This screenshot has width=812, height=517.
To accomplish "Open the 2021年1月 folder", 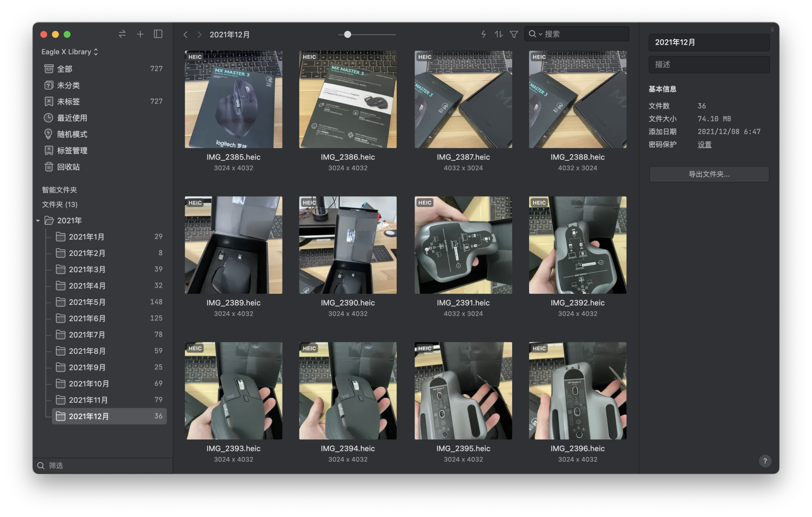I will tap(109, 237).
